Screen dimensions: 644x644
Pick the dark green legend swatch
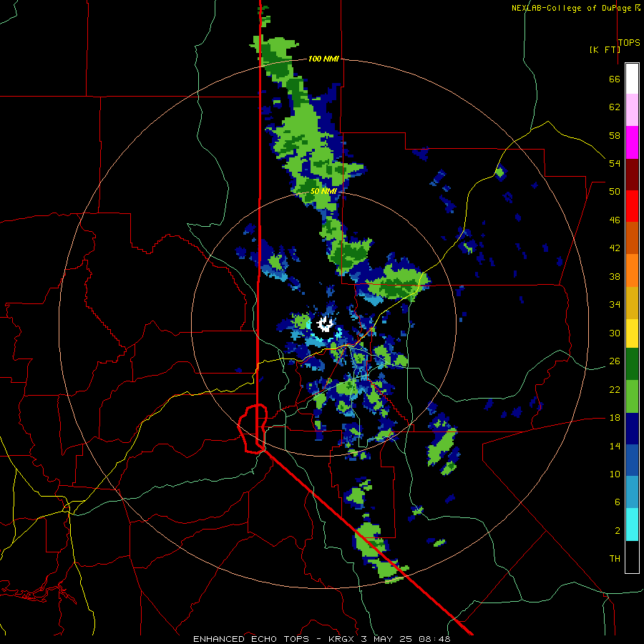point(632,364)
